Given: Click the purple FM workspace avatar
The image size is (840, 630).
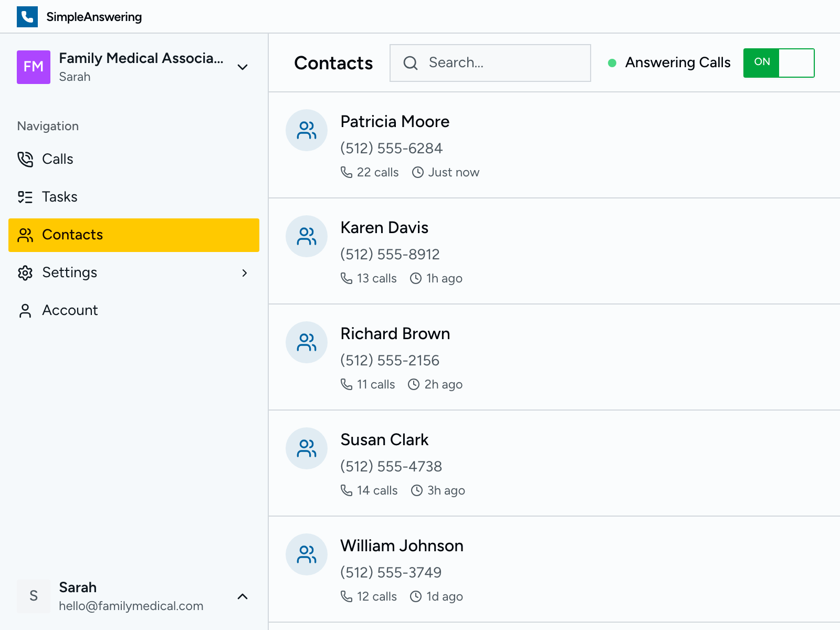Looking at the screenshot, I should (34, 67).
